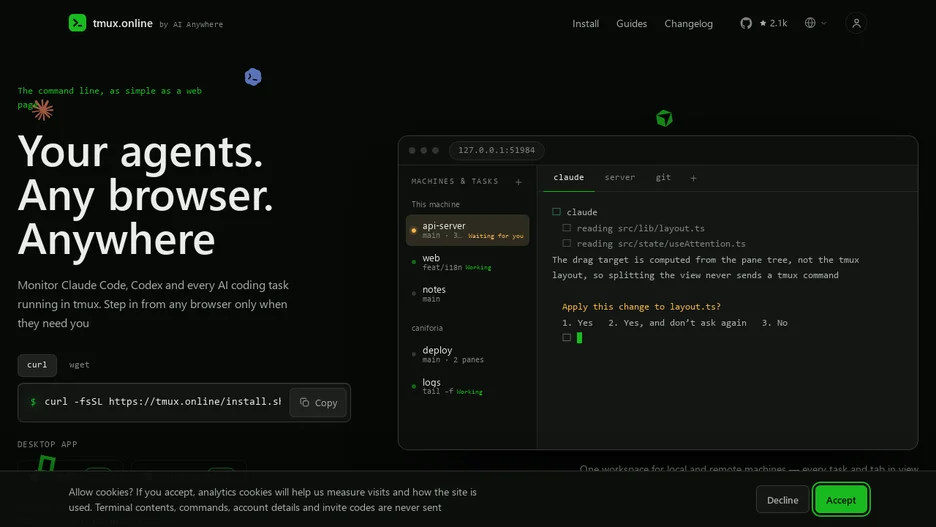Tick the checkbox for reading src/state/useAttention.ts
Image resolution: width=936 pixels, height=527 pixels.
[566, 244]
